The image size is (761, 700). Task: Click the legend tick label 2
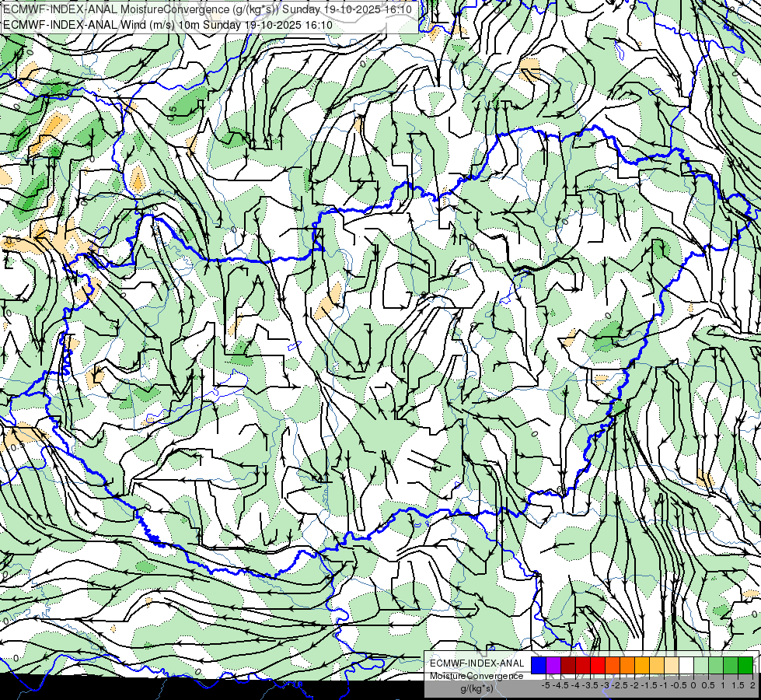(x=752, y=685)
